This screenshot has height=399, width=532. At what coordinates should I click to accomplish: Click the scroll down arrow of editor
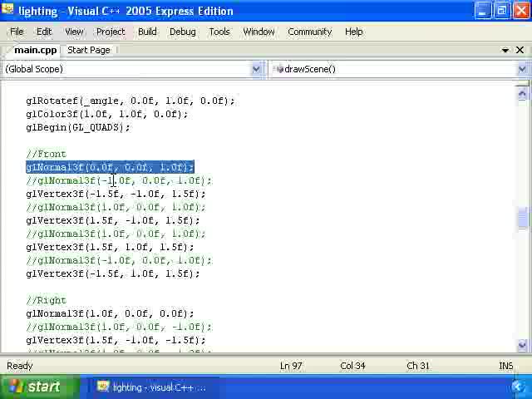pos(522,346)
